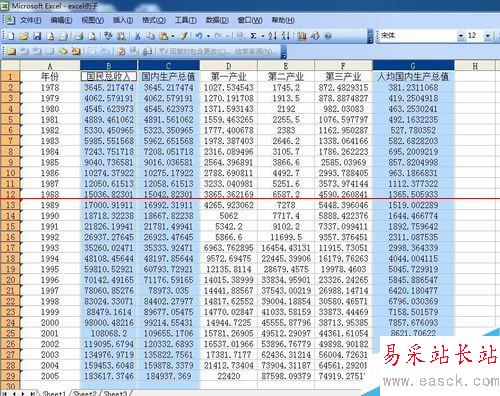Image resolution: width=500 pixels, height=396 pixels.
Task: Click the first icon on Reviewing toolbar
Action: pyautogui.click(x=11, y=51)
